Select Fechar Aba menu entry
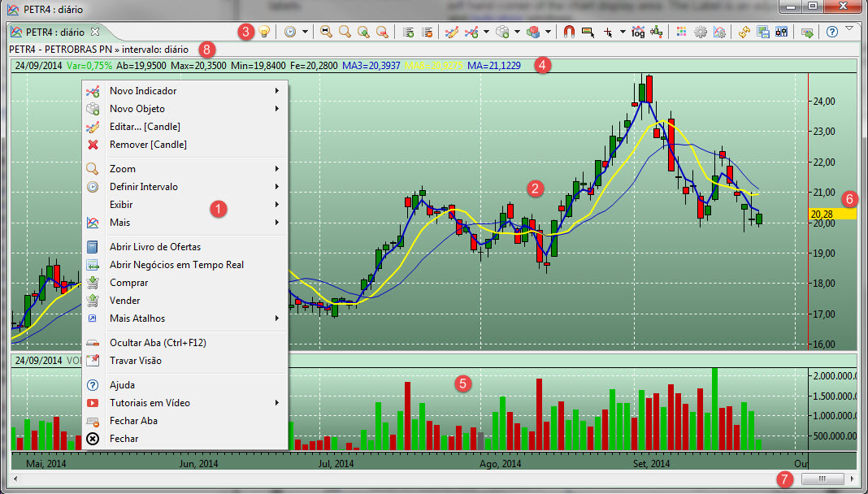Screen dimensions: 868x494 (x=185, y=420)
